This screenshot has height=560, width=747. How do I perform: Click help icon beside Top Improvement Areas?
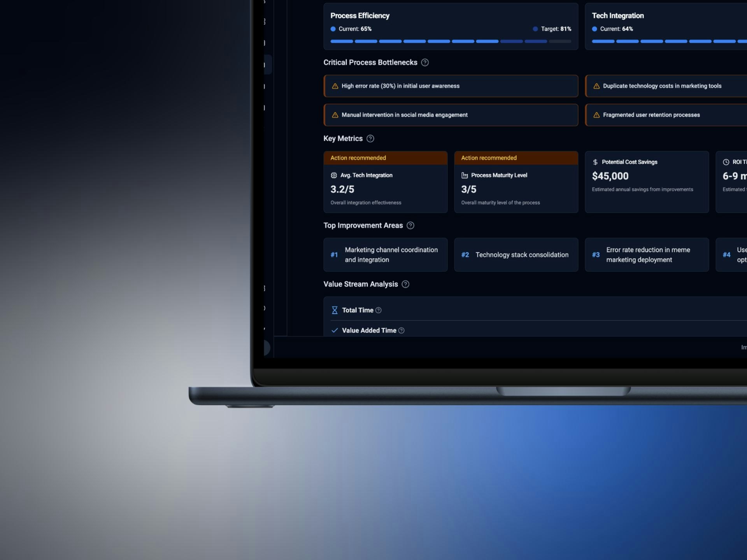[x=410, y=226]
